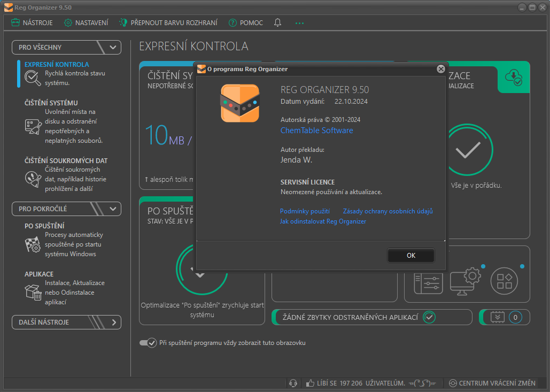Open the Nástroje menu
The image size is (550, 392).
tap(32, 22)
